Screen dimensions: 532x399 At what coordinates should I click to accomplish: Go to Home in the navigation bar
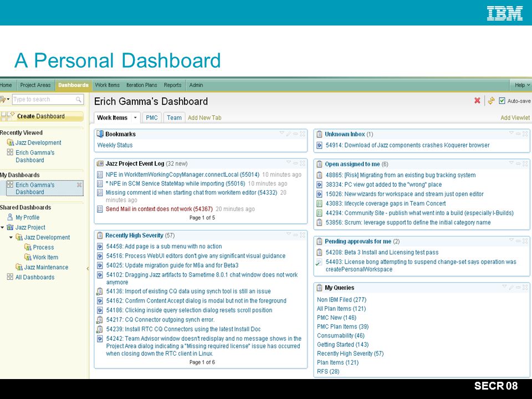tap(6, 85)
